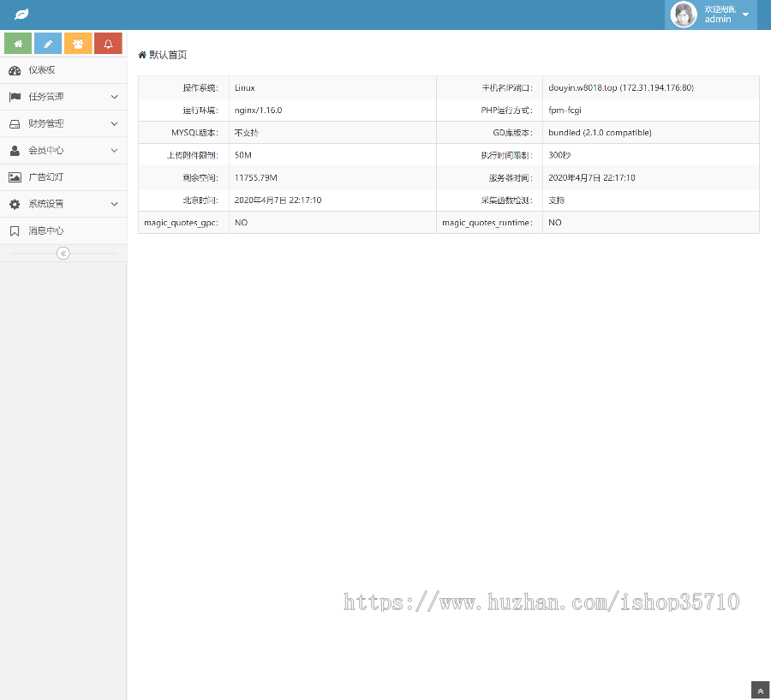771x700 pixels.
Task: Click the 11755.79M free space value
Action: [x=255, y=177]
